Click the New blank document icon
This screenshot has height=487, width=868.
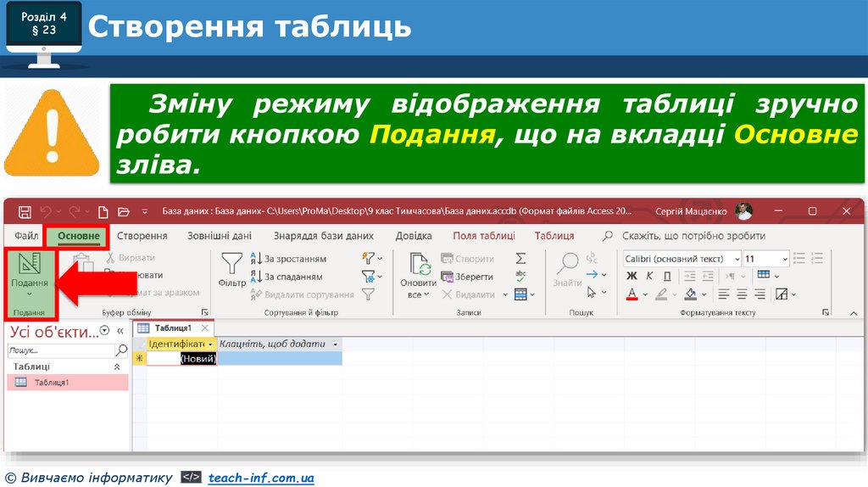103,211
